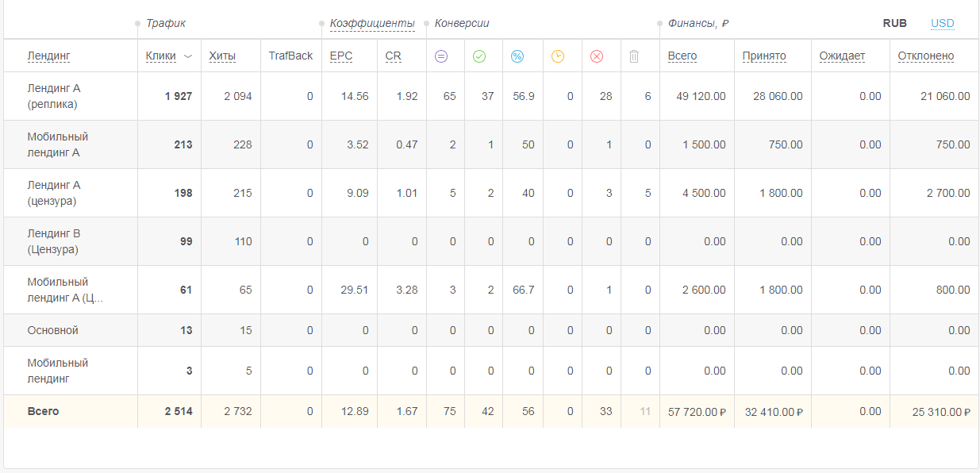Click the EPC column header
Image resolution: width=980 pixels, height=473 pixels.
point(341,56)
